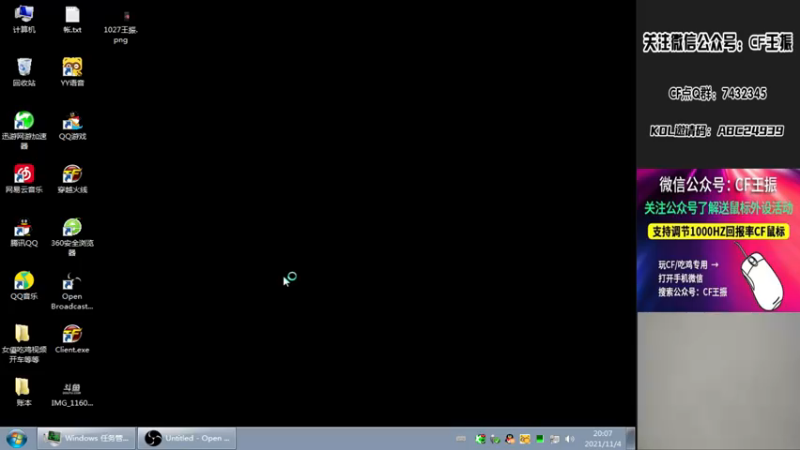Open the QQ游戏 desktop shortcut

pos(72,126)
